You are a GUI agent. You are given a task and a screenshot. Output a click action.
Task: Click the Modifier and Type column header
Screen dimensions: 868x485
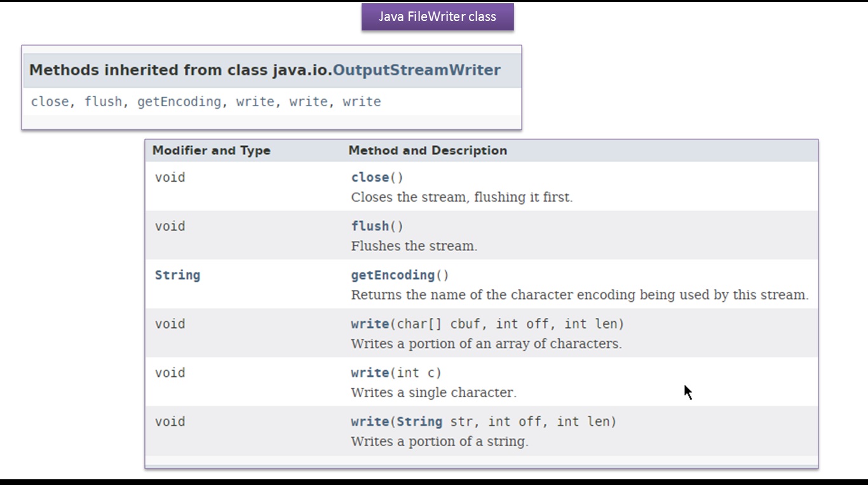click(x=212, y=151)
